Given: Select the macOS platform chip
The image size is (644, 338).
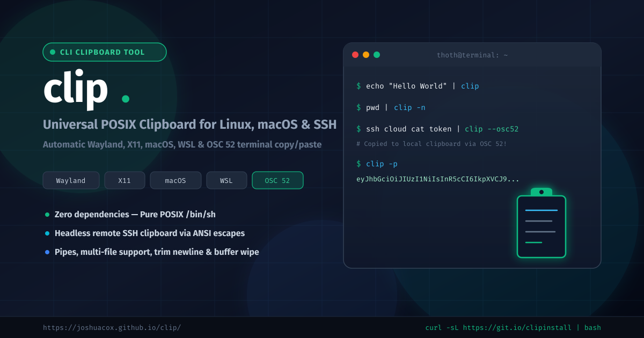Looking at the screenshot, I should (175, 180).
